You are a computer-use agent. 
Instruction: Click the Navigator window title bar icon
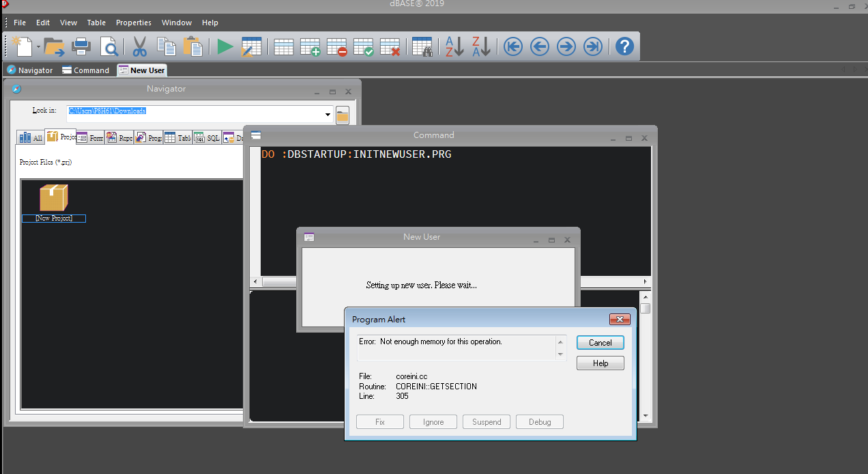click(17, 89)
